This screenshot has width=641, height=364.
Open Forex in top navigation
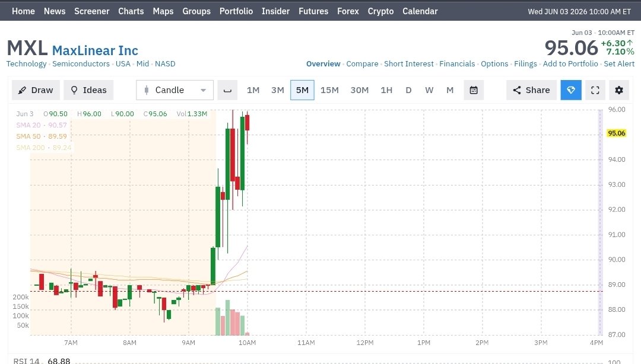[348, 11]
